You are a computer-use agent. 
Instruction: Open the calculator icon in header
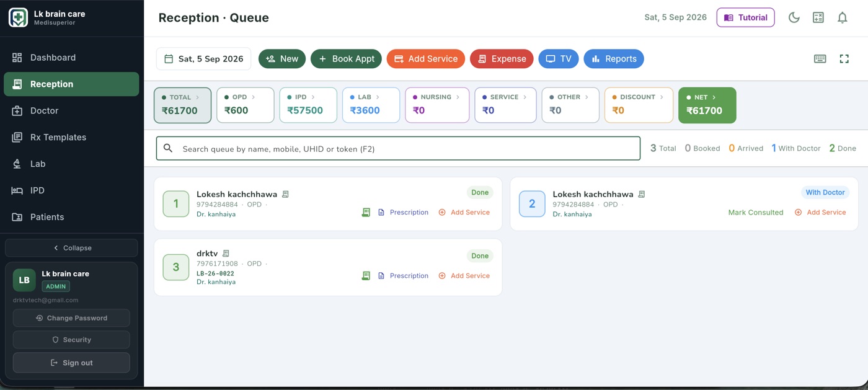tap(818, 17)
